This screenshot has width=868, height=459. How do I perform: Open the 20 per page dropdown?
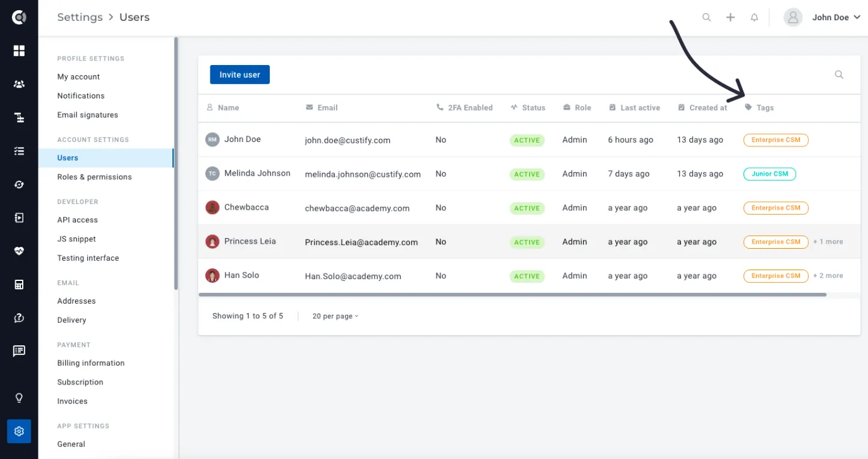tap(335, 316)
